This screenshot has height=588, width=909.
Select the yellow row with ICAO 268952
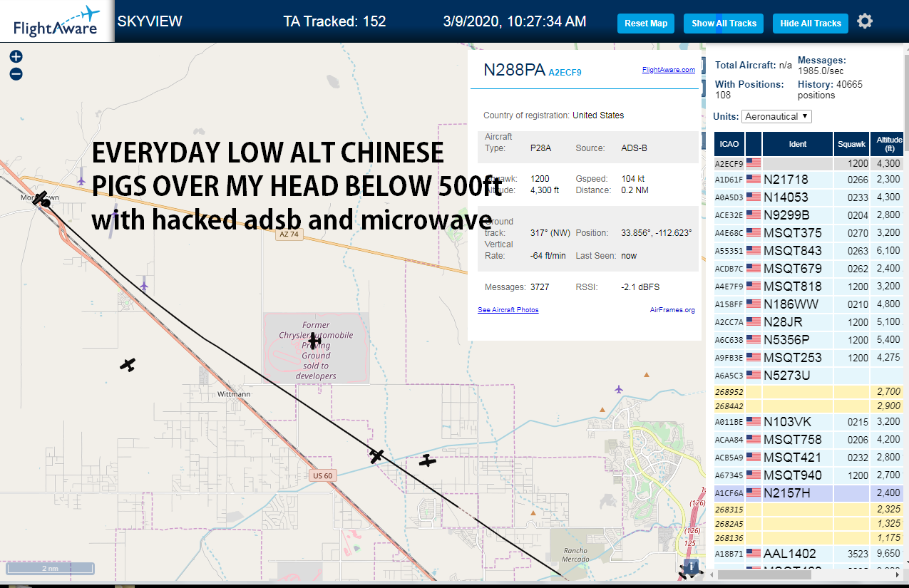[x=809, y=391]
